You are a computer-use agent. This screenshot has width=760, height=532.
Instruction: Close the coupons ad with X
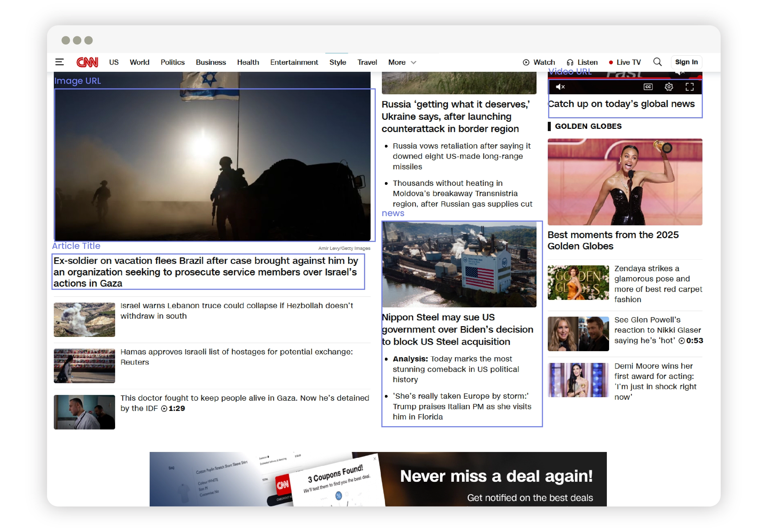374,458
